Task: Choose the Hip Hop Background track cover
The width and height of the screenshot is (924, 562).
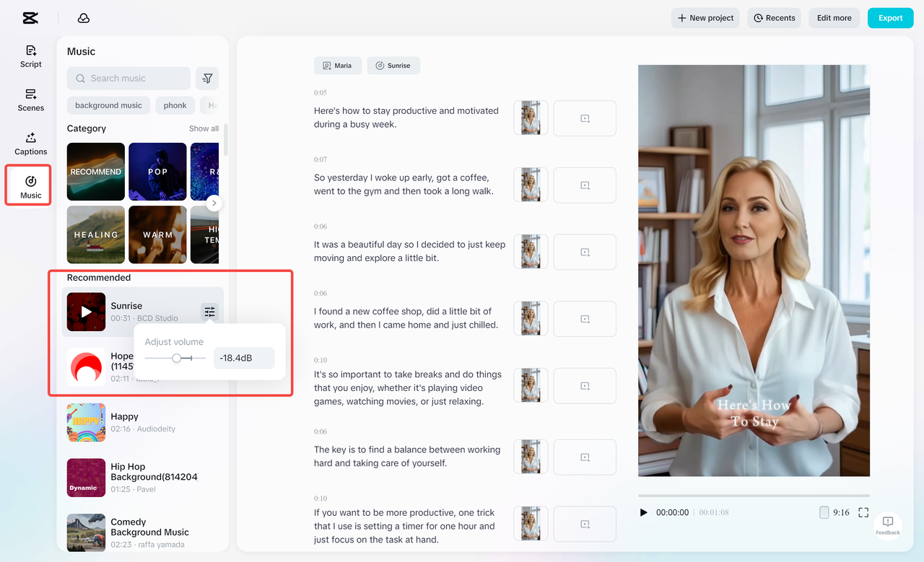Action: coord(87,478)
